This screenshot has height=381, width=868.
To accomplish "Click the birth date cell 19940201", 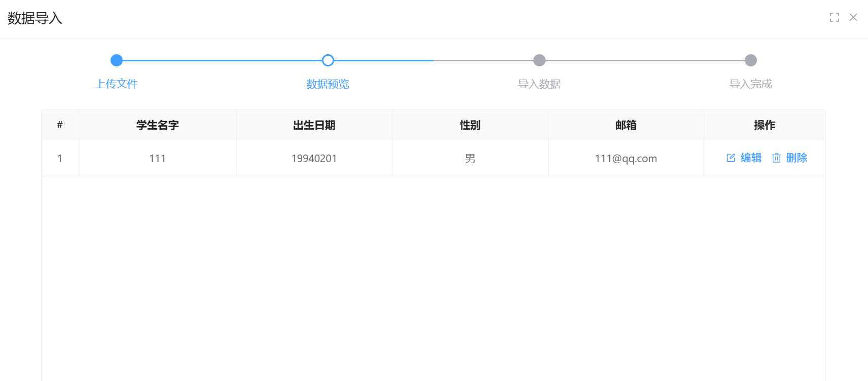I will [314, 159].
